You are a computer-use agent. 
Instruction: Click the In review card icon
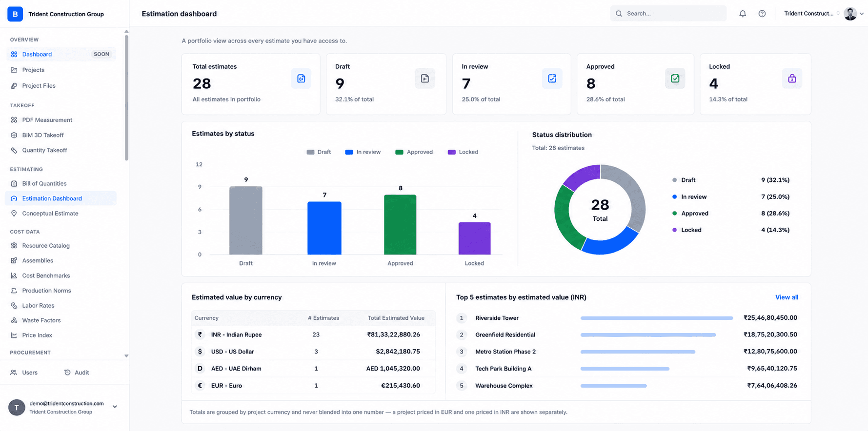tap(552, 78)
